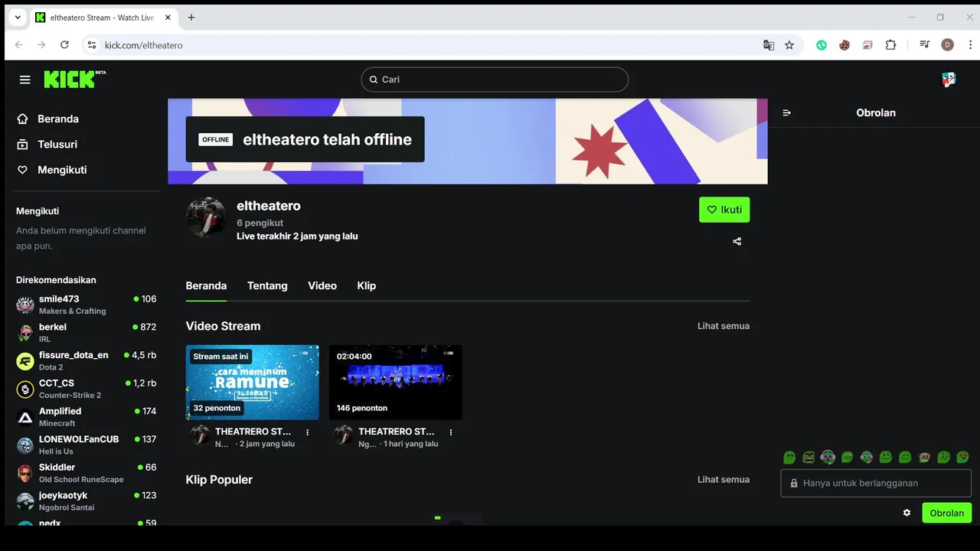Open Ramune stream thumbnail

tap(253, 382)
